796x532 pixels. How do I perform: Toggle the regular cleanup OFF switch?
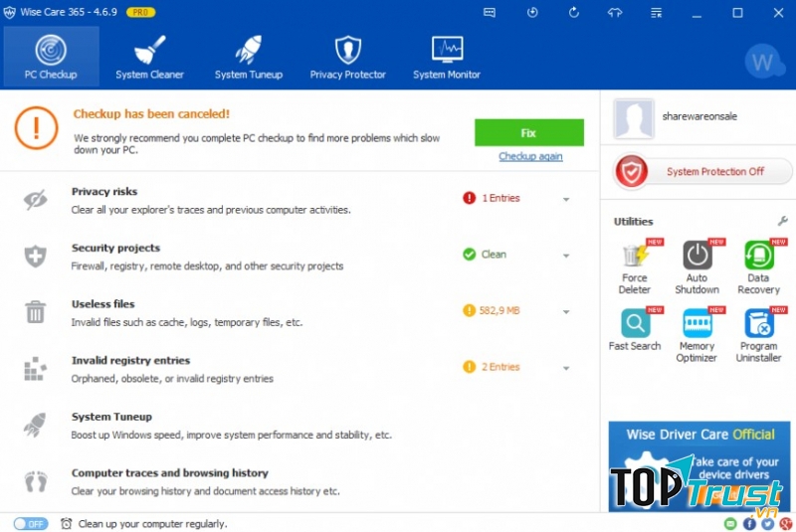click(x=31, y=524)
